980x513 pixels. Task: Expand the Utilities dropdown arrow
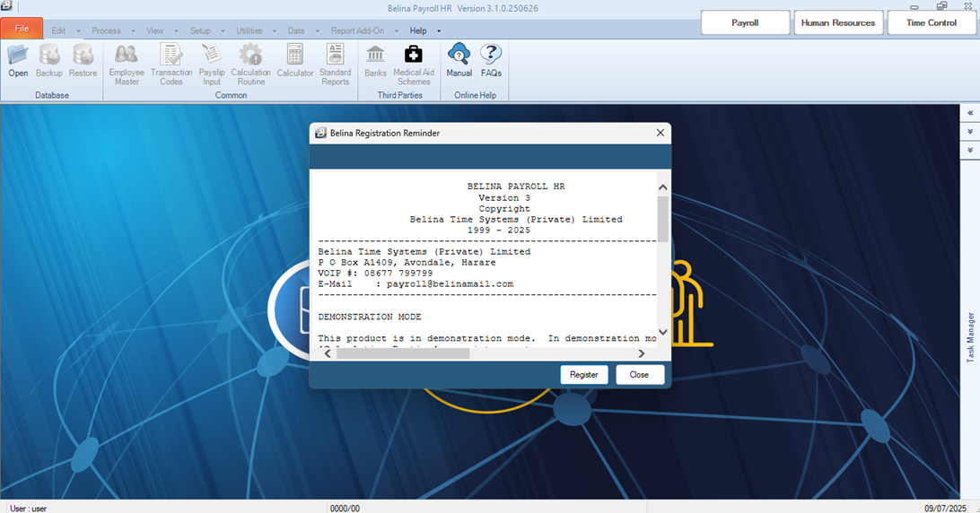[x=275, y=31]
